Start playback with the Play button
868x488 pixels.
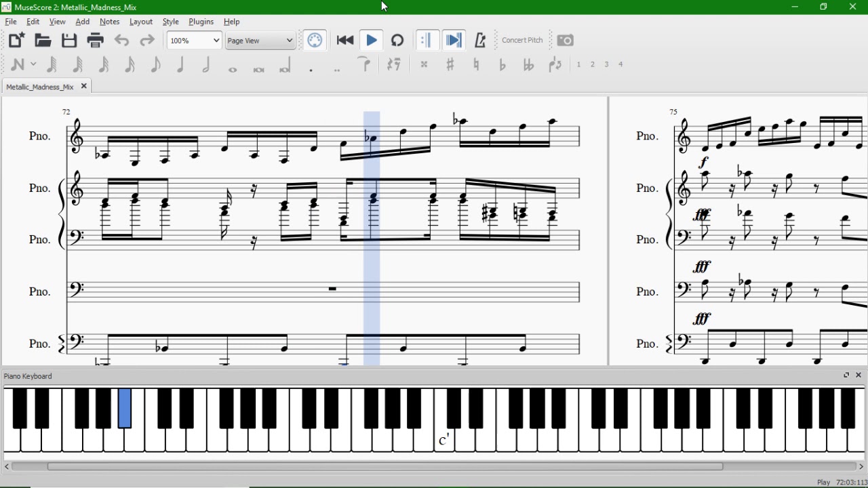(371, 40)
